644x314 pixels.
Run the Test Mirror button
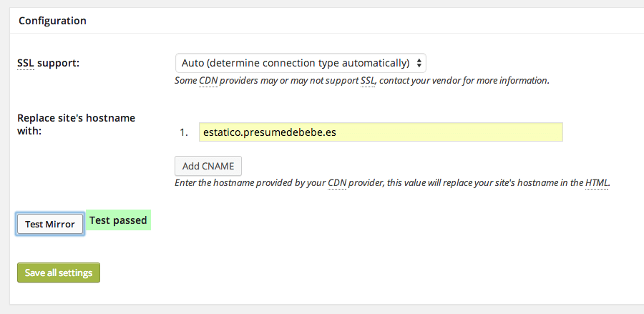coord(50,224)
